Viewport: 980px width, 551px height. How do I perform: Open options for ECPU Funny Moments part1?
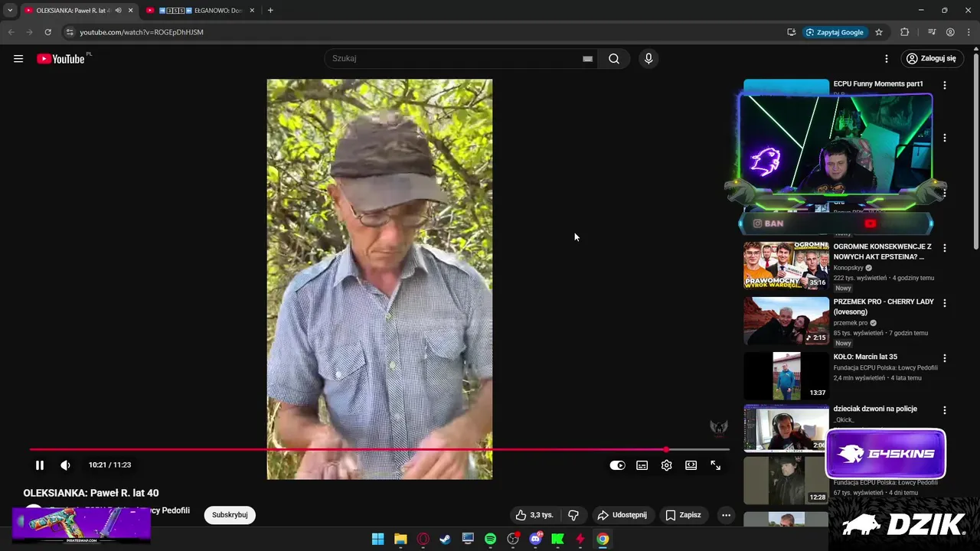coord(945,85)
